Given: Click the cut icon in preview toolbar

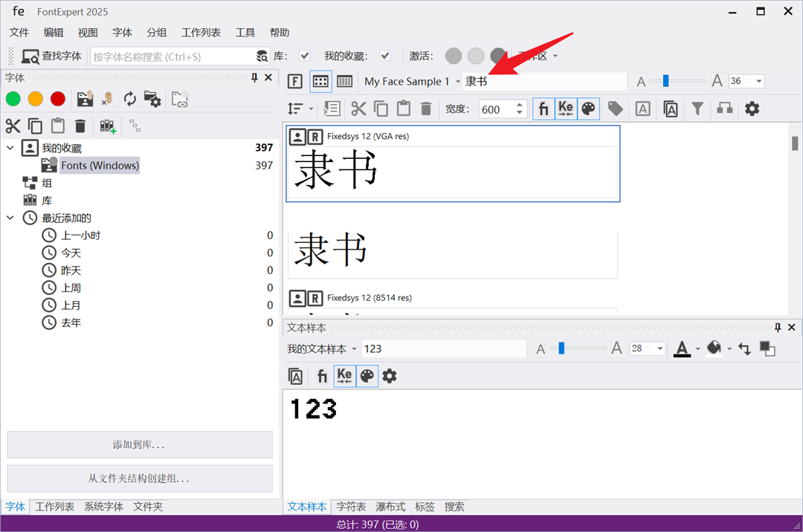Looking at the screenshot, I should 358,108.
